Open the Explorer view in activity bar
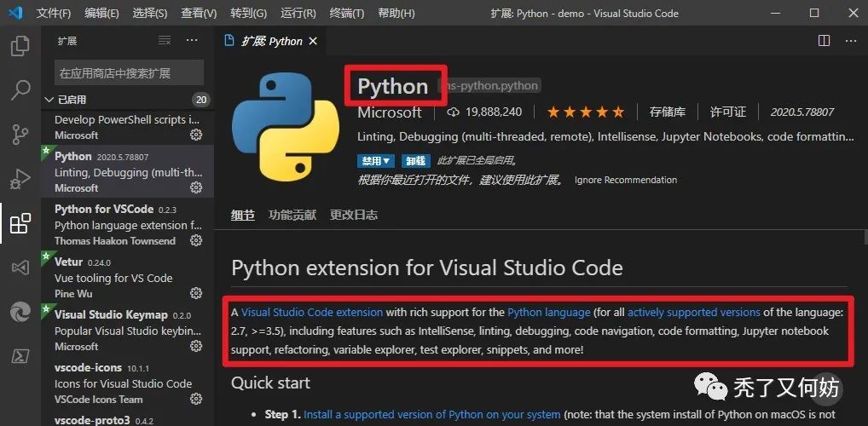This screenshot has width=868, height=426. coord(20,46)
